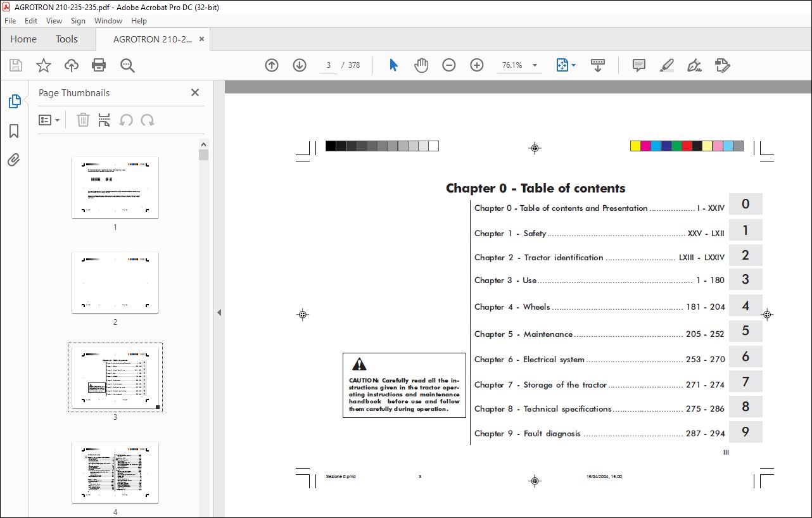Zoom out with the minus icon
The image size is (812, 518).
(449, 65)
